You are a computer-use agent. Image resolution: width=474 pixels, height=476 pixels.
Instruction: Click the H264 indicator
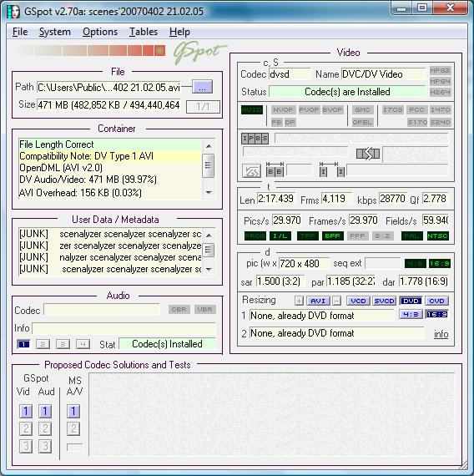(x=440, y=92)
